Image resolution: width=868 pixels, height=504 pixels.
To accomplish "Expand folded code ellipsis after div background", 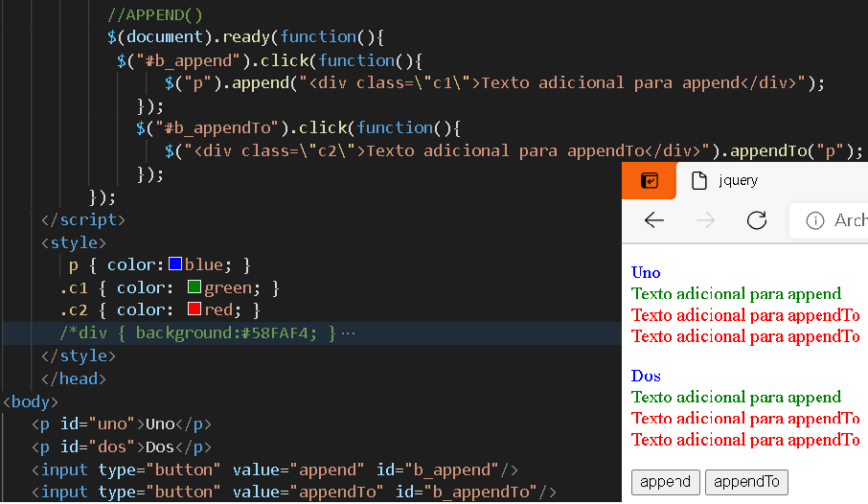I will pos(348,333).
